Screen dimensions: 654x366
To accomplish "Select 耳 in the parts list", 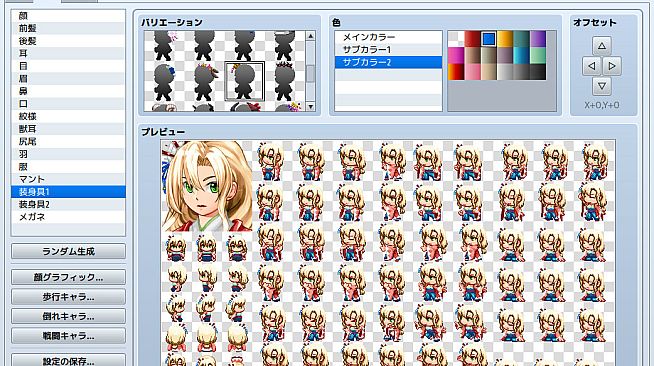I will click(x=68, y=53).
